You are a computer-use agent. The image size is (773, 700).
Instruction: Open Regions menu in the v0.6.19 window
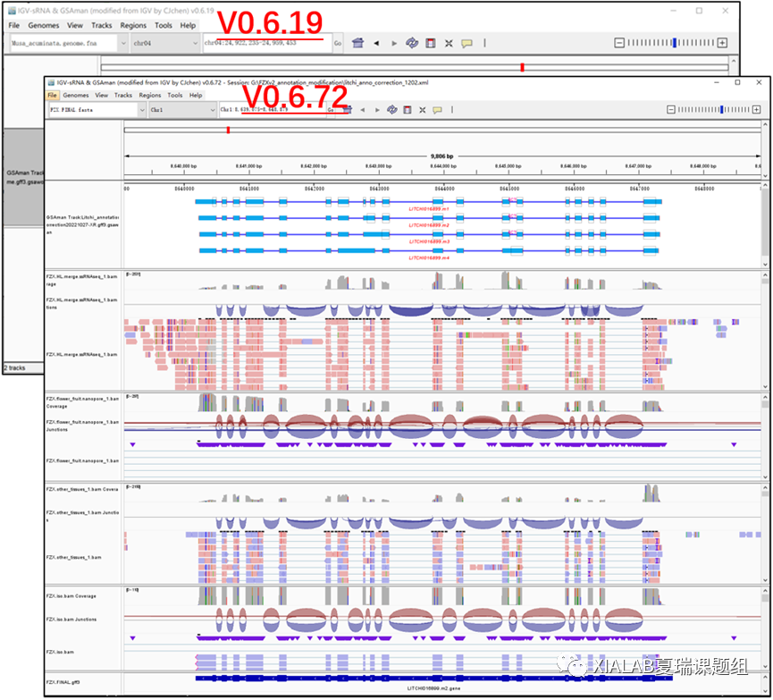pyautogui.click(x=133, y=25)
